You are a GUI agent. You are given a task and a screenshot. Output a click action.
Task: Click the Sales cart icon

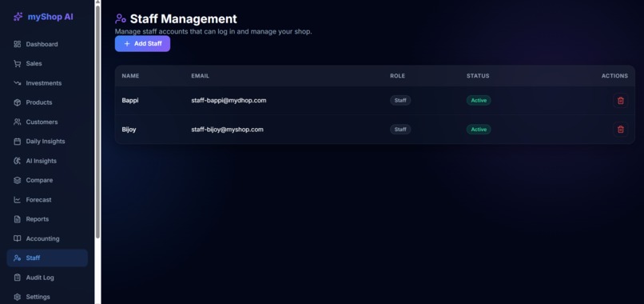pyautogui.click(x=18, y=64)
